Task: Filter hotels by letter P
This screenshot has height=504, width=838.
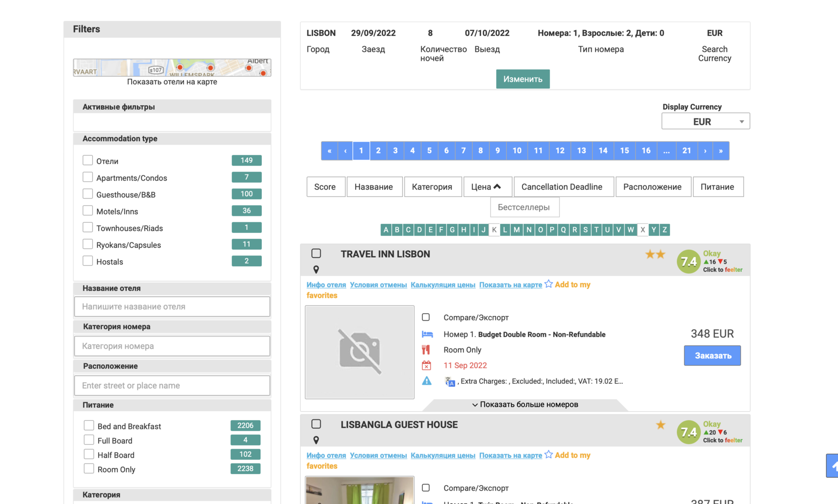Action: (x=552, y=229)
